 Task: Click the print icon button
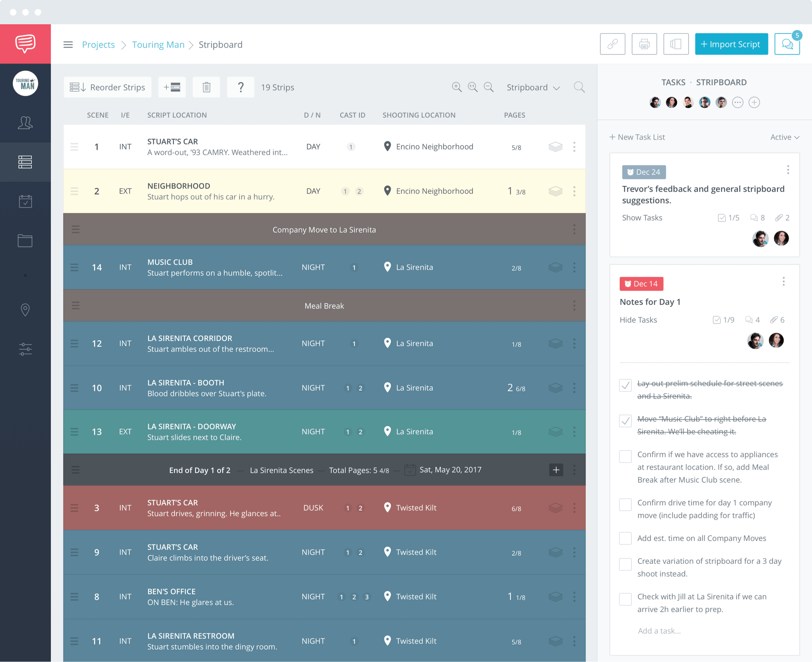pyautogui.click(x=644, y=44)
